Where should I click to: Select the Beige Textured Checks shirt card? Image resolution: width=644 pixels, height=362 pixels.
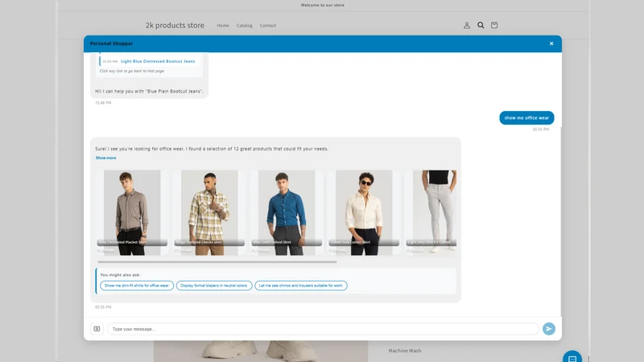click(x=209, y=212)
